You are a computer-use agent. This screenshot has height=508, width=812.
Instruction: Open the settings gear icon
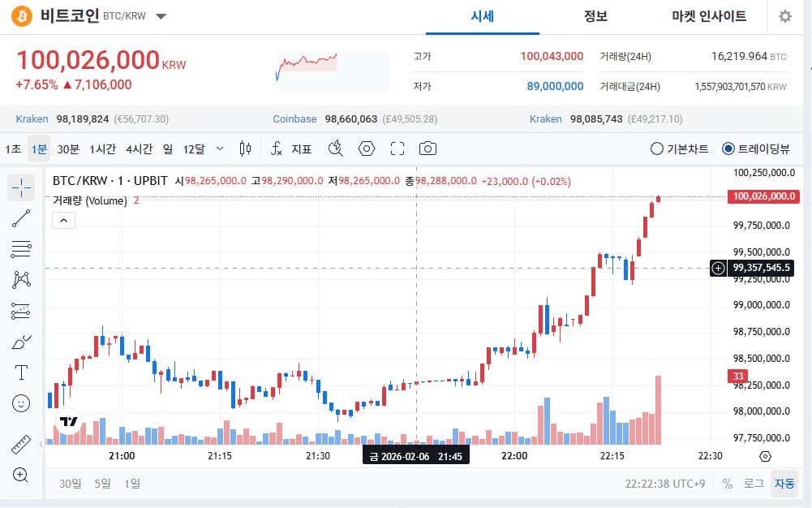click(785, 16)
